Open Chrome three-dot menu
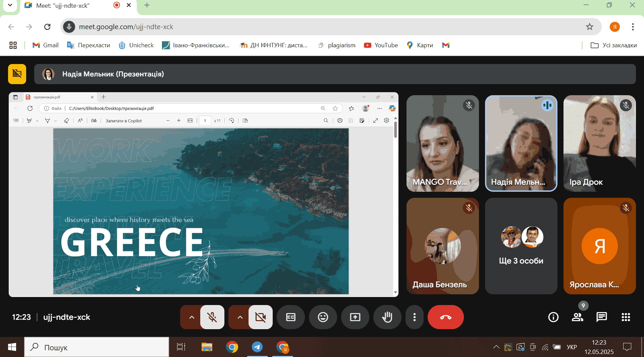The image size is (644, 357). (633, 27)
